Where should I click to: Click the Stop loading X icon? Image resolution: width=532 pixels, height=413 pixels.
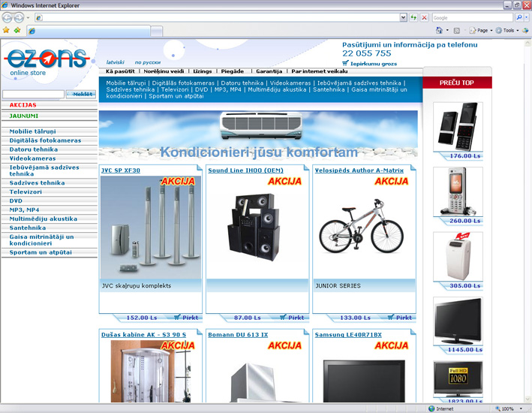[424, 18]
